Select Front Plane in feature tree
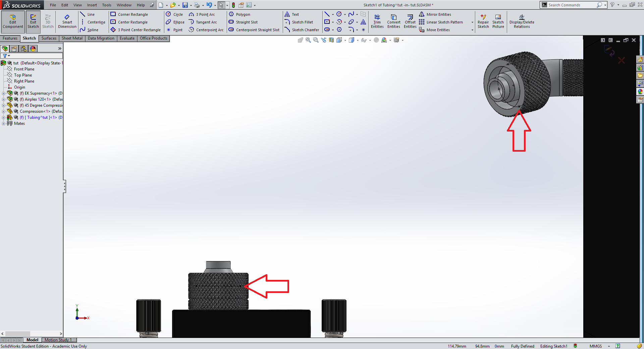This screenshot has width=644, height=349. [x=24, y=69]
